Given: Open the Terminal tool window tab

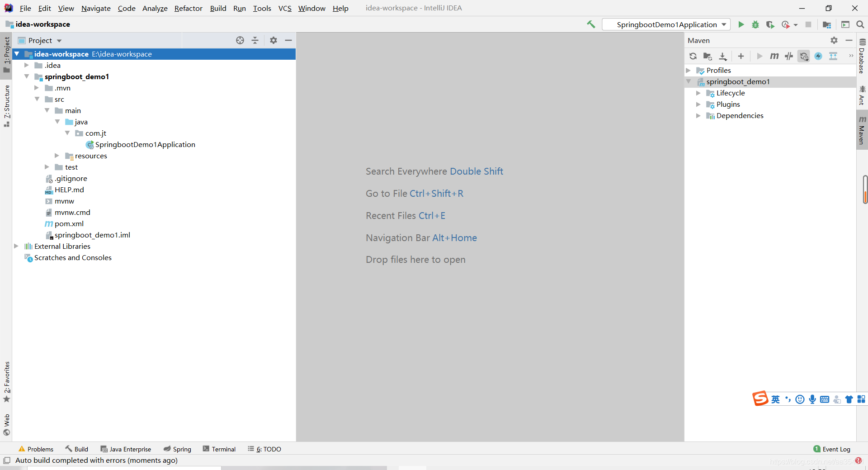Looking at the screenshot, I should click(x=219, y=449).
